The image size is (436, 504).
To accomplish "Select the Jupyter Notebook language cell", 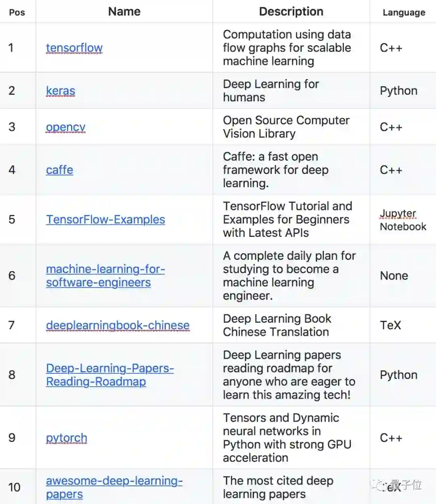I will click(402, 220).
